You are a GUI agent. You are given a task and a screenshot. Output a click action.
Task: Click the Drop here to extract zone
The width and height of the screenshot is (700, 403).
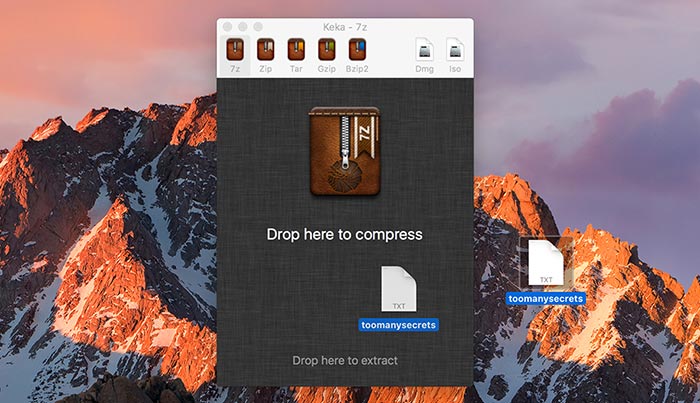point(345,360)
